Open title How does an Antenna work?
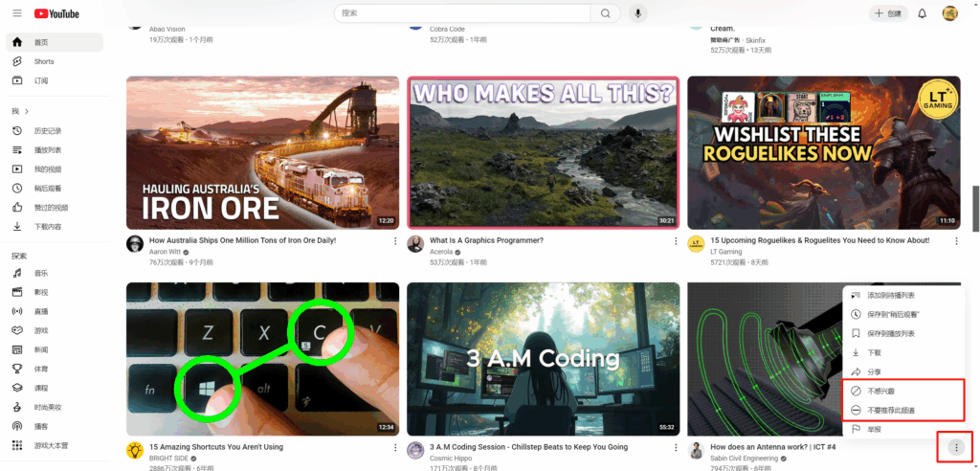Screen dimensions: 980x471 point(773,447)
